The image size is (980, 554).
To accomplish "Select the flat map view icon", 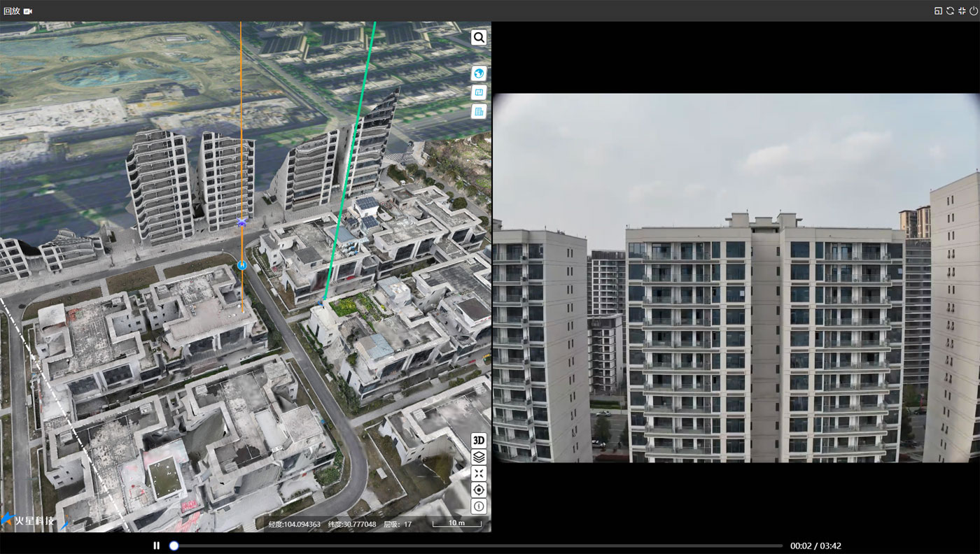I will [x=479, y=92].
